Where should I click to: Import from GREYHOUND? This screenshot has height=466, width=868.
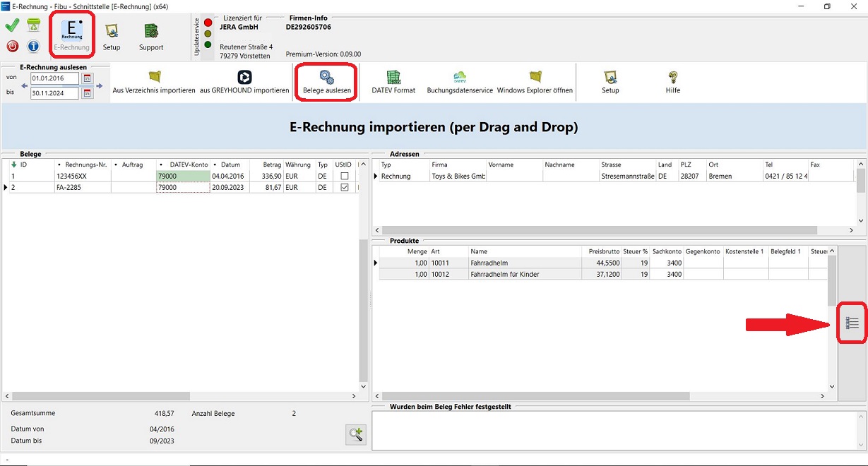tap(244, 82)
